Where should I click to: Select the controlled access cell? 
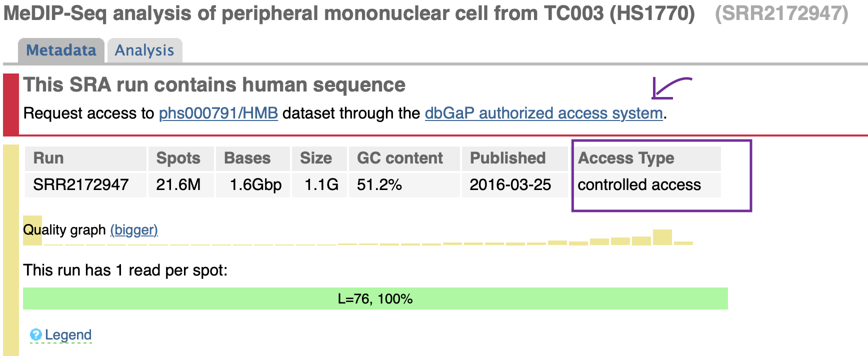(x=639, y=185)
